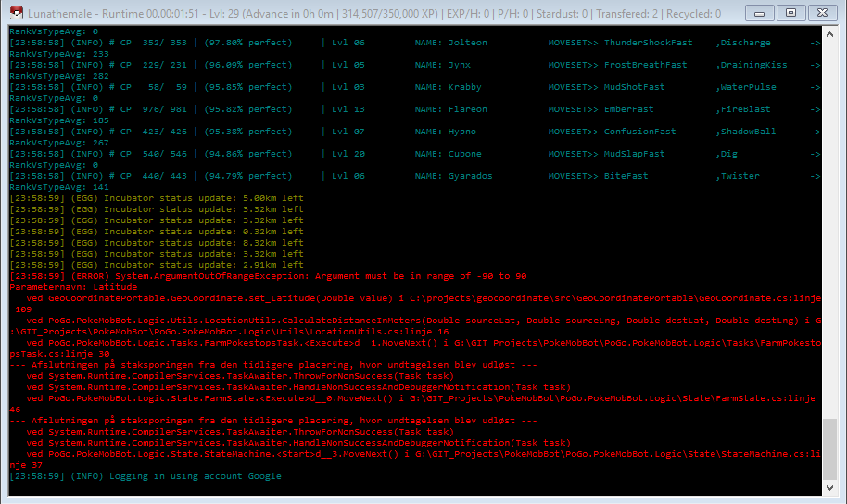
Task: Click the incubator line with '2.91km left'
Action: (x=157, y=265)
